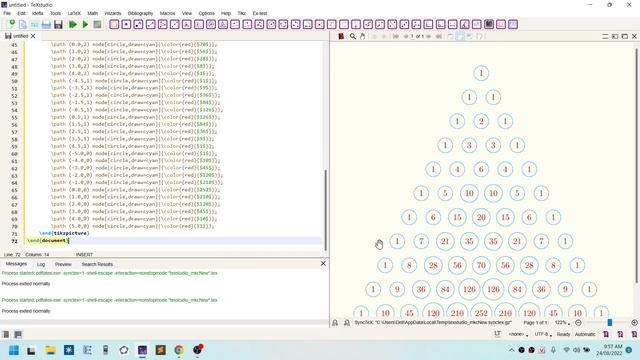Switch to the Log tab
Screen dimensions: 640x360
tap(41, 264)
